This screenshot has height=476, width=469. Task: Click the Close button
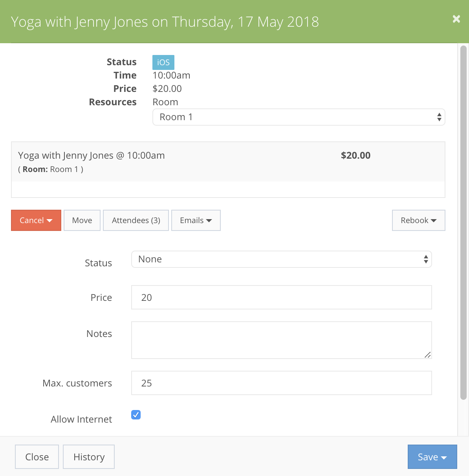(37, 457)
